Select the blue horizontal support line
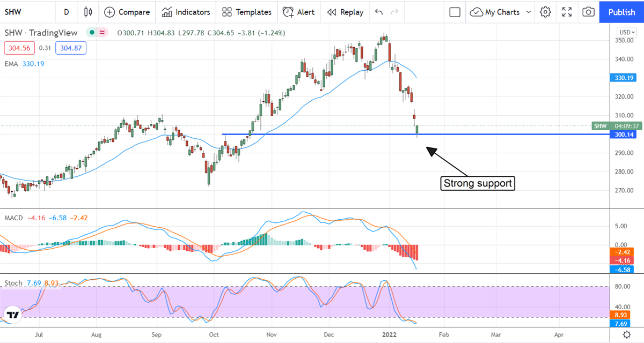 pyautogui.click(x=416, y=134)
